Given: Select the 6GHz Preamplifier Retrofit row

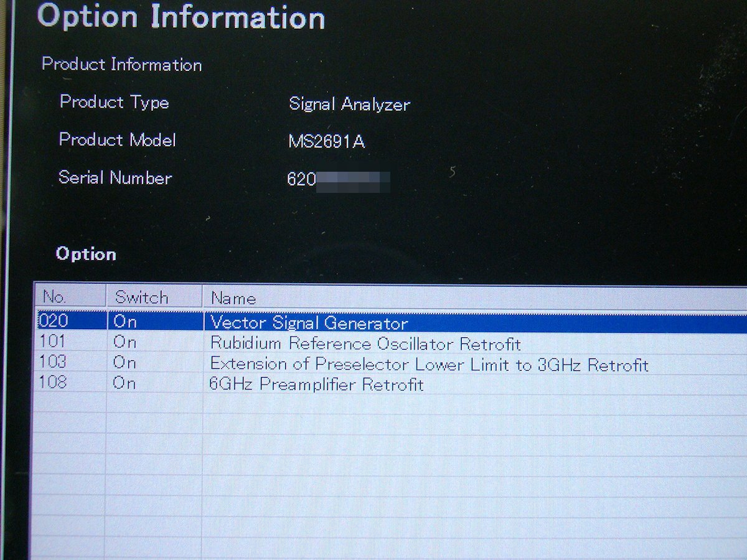Looking at the screenshot, I should [x=317, y=385].
